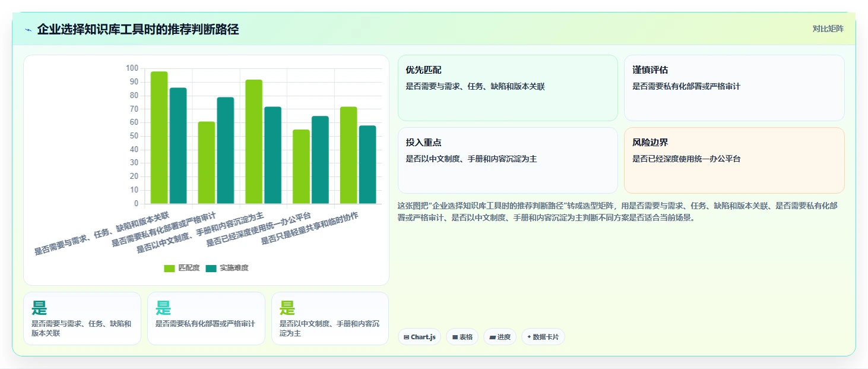The height and width of the screenshot is (369, 868).
Task: Click the main title 企业选择知识库工具时的推荐判断路径
Action: click(x=138, y=29)
